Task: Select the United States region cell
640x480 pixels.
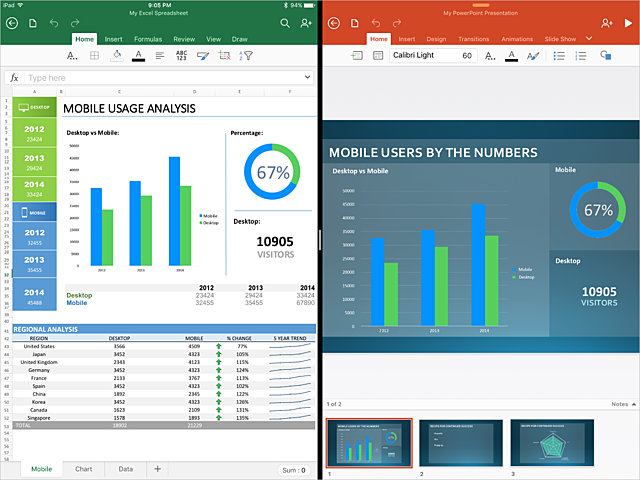Action: (39, 347)
